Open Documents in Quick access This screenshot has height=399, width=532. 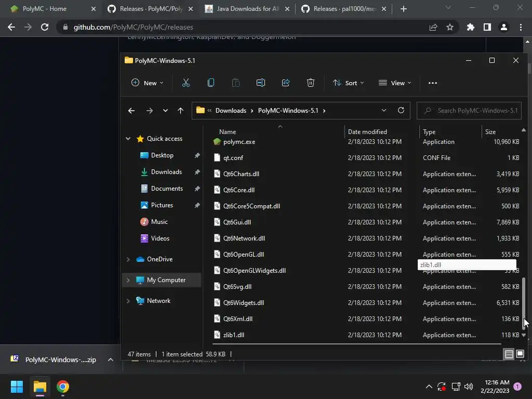167,189
